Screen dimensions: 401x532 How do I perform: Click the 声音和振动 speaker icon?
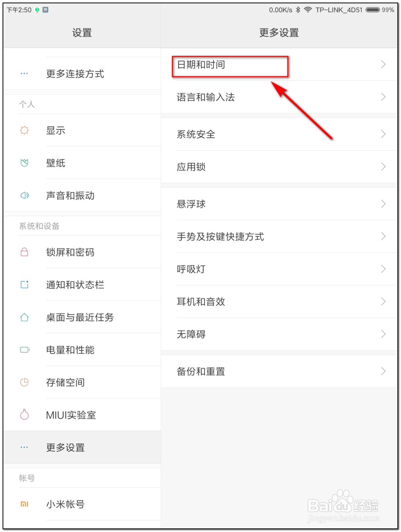tap(24, 195)
